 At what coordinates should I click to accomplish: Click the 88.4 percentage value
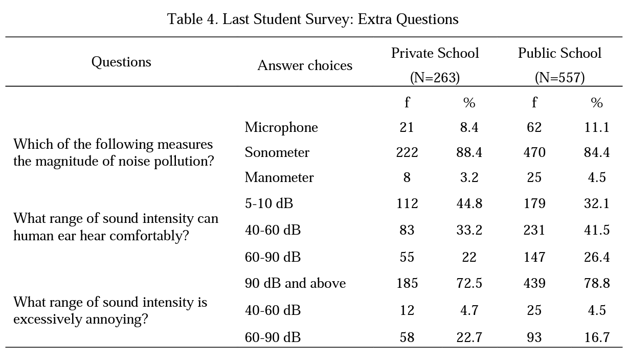469,152
